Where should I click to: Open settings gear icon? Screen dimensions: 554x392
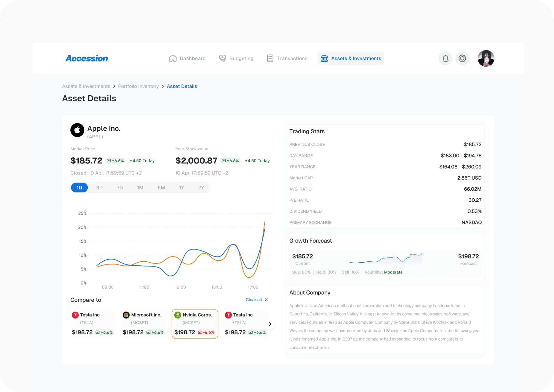pyautogui.click(x=462, y=58)
